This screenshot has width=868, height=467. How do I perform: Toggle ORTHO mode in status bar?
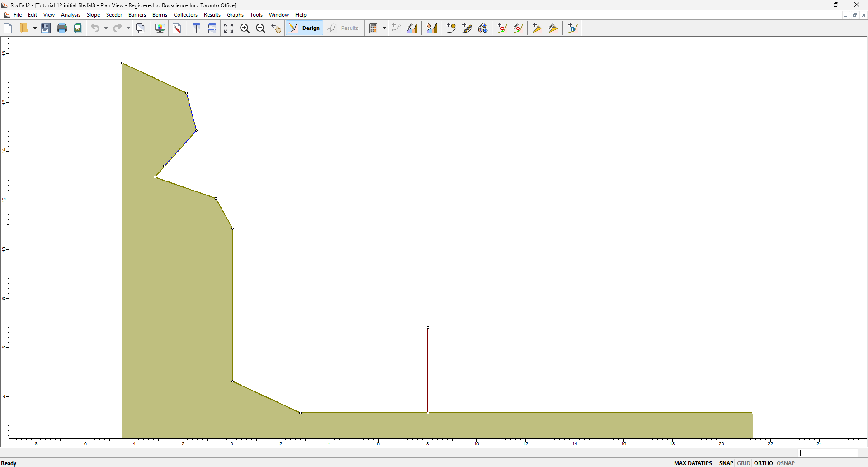coord(764,463)
